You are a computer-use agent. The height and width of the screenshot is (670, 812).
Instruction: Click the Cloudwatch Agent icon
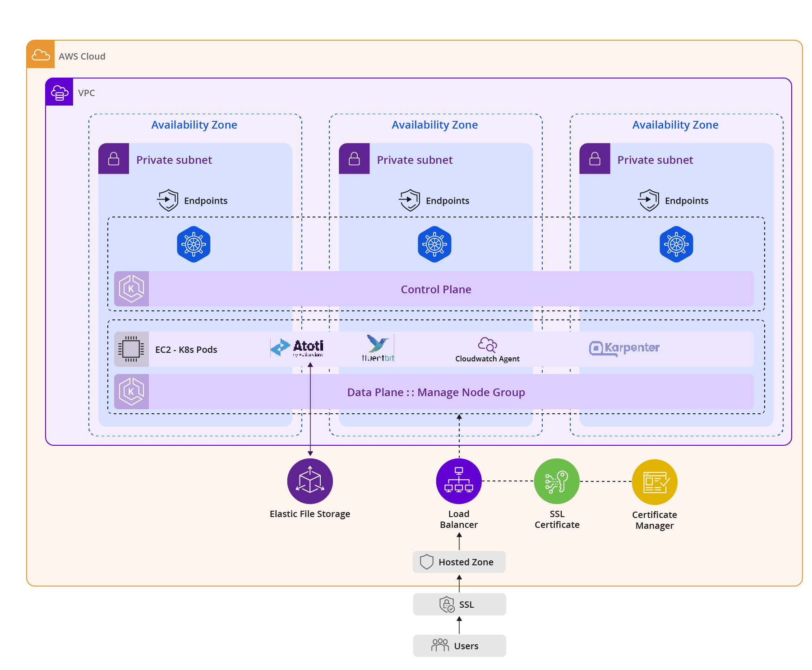[x=487, y=345]
